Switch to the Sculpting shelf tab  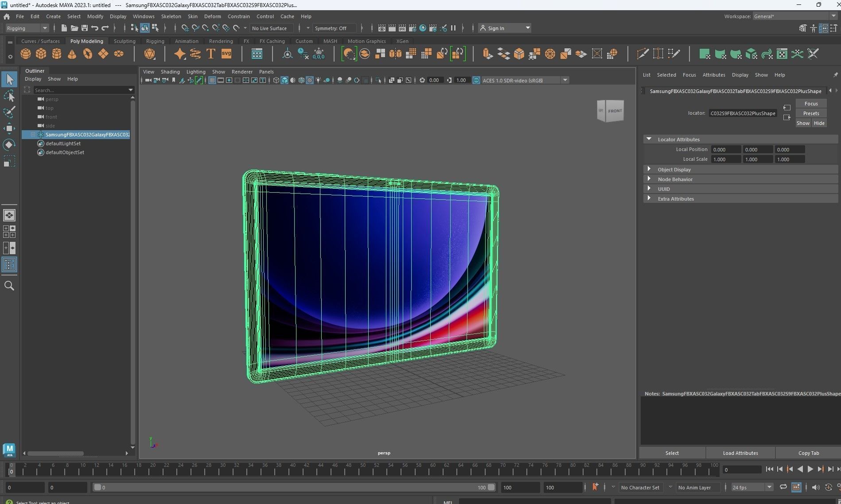[125, 41]
